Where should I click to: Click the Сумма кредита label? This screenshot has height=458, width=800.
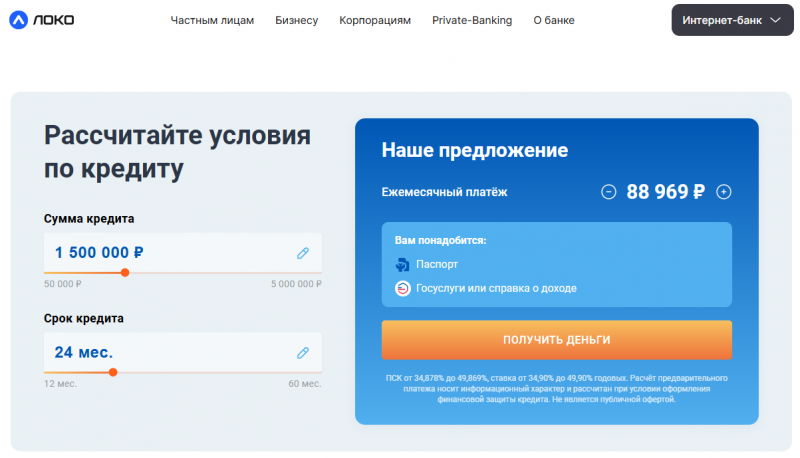click(x=89, y=219)
